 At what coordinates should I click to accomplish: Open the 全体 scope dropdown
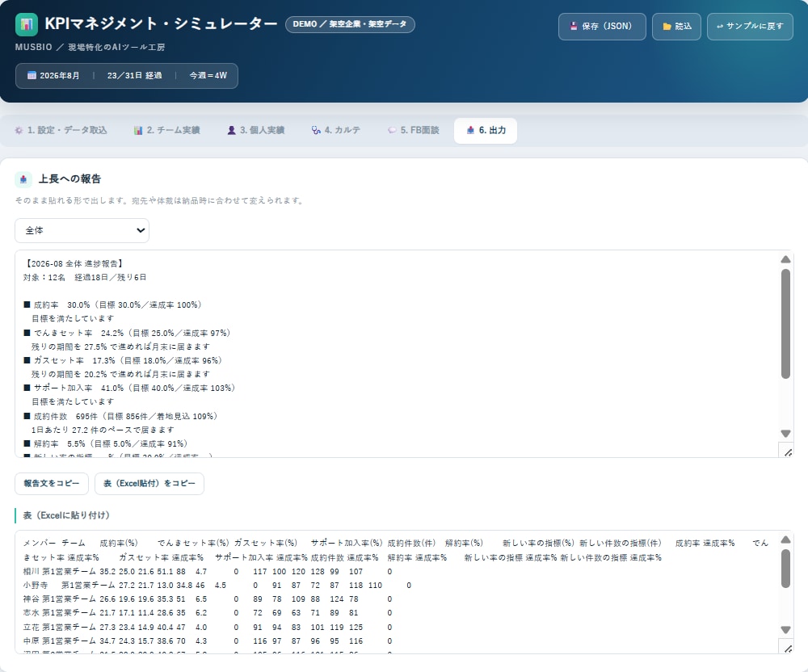[82, 231]
